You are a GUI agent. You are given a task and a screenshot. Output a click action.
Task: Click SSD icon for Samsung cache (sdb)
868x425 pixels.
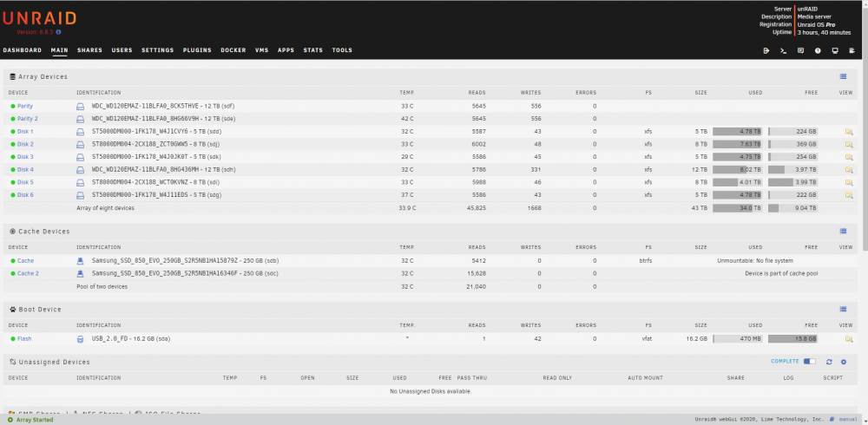(x=80, y=261)
